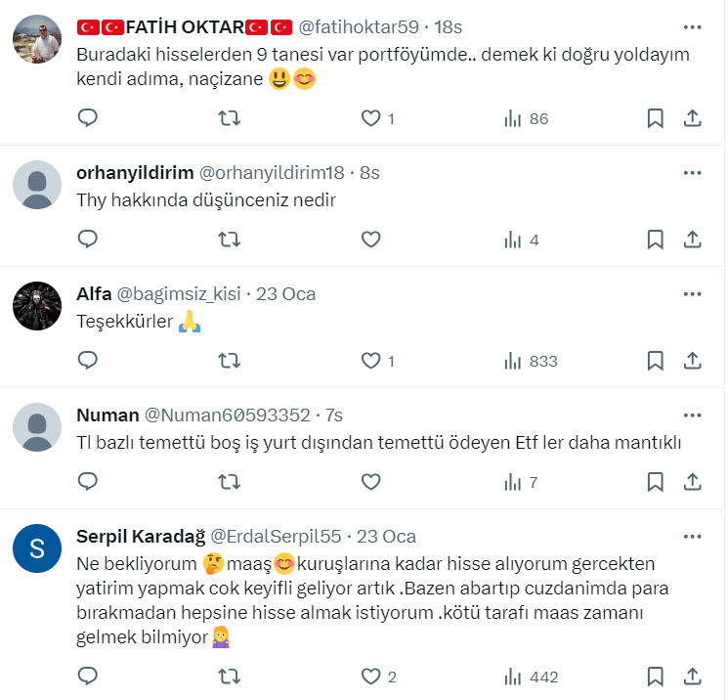Share FATİH OKTAR's tweet

[692, 118]
